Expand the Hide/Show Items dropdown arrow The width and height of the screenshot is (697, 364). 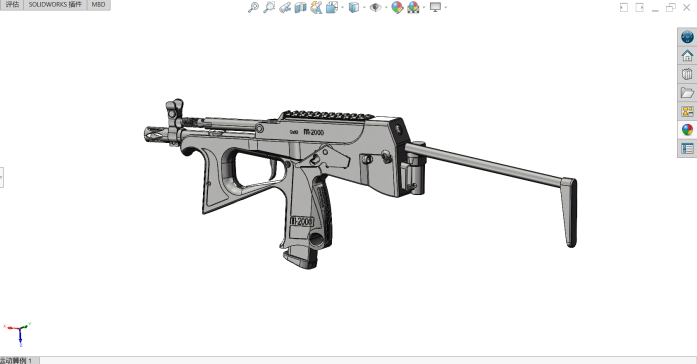point(386,7)
